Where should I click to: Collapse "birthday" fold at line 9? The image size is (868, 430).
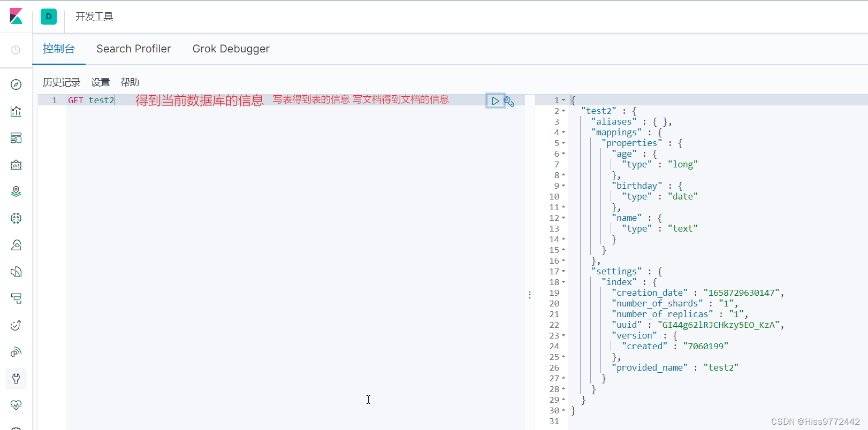click(564, 186)
